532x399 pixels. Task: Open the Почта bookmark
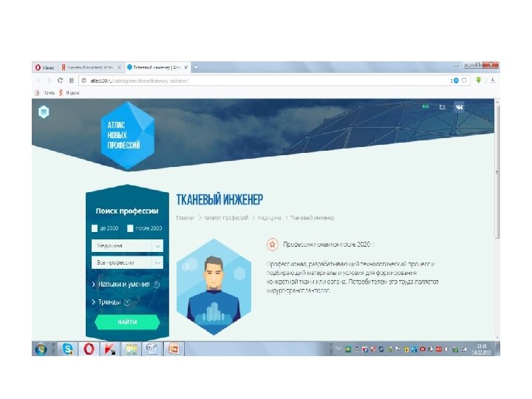[45, 92]
